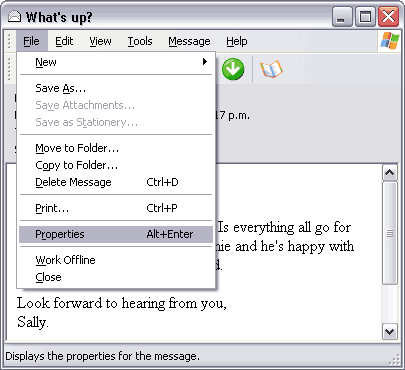Open the File menu
The height and width of the screenshot is (370, 405).
click(32, 41)
